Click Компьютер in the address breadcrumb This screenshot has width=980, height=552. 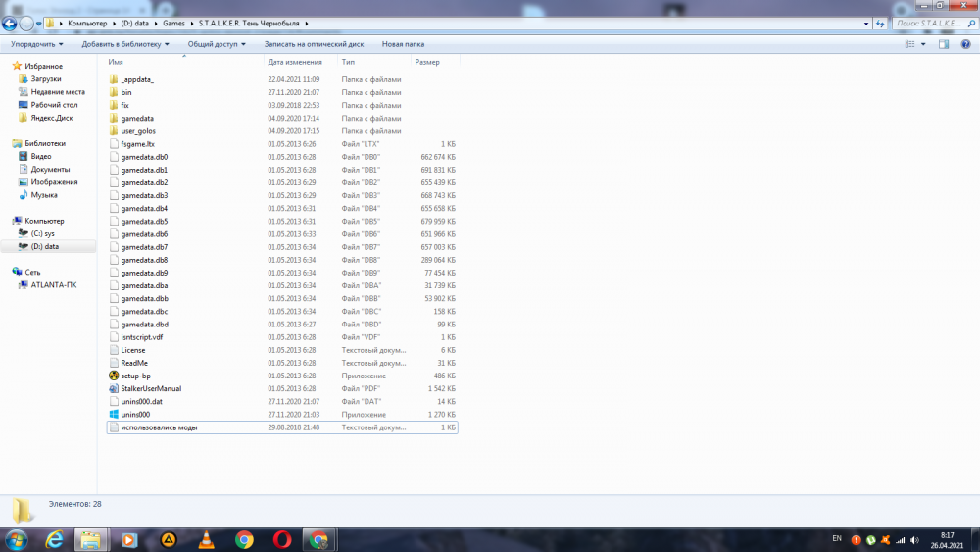tap(87, 24)
